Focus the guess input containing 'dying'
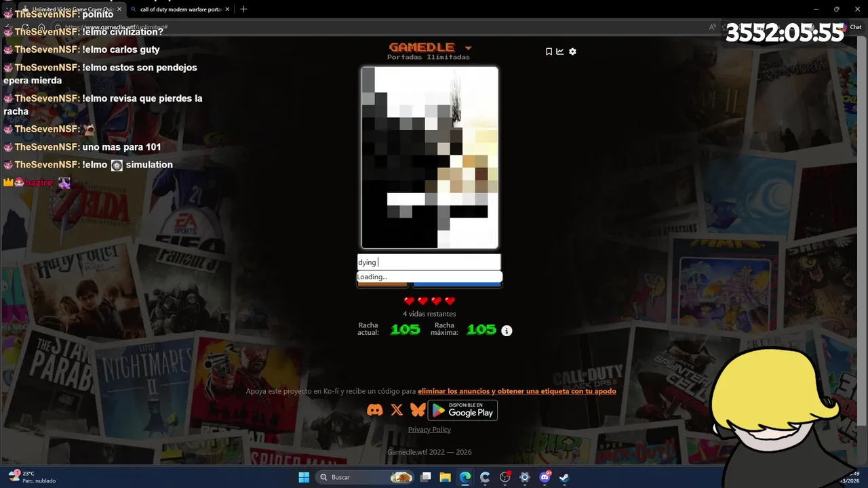This screenshot has height=488, width=868. [x=429, y=262]
